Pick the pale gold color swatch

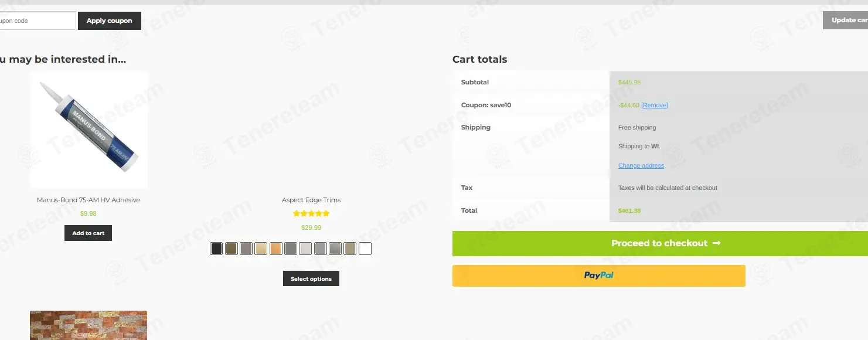(x=261, y=249)
